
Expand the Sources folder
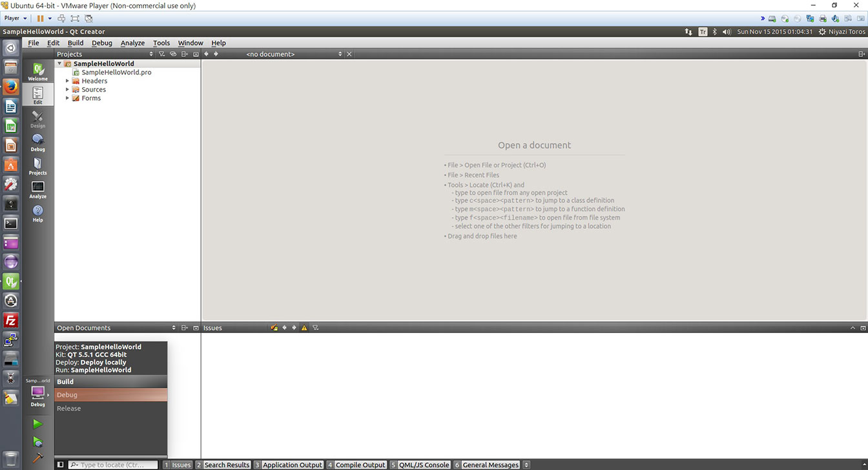click(67, 89)
